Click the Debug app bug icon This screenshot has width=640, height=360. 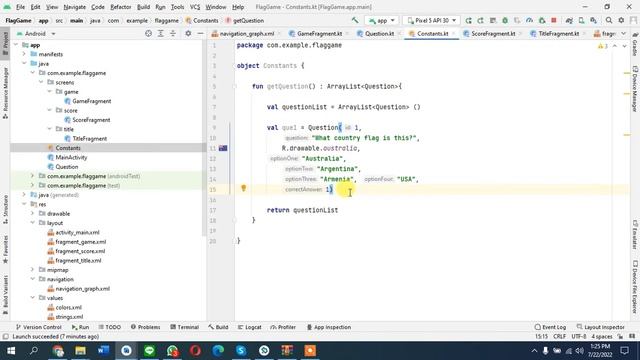point(505,20)
